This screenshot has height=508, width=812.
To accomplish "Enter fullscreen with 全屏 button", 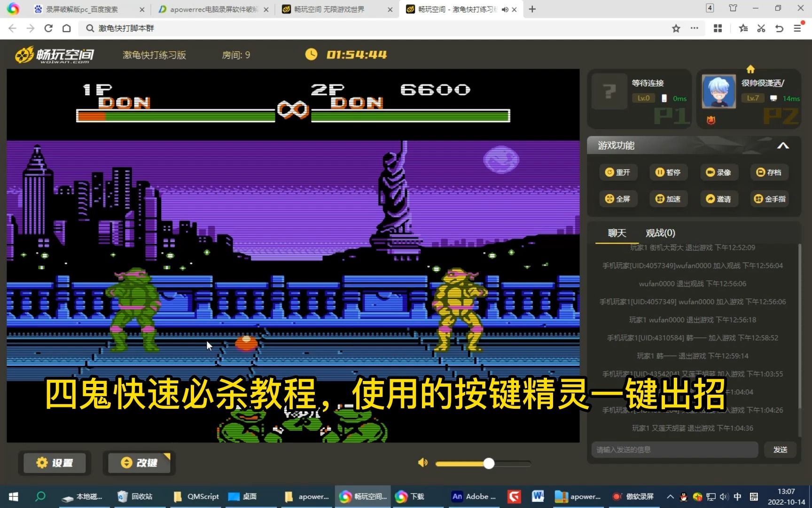I will click(617, 199).
